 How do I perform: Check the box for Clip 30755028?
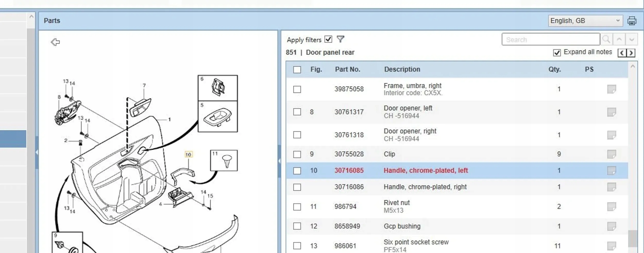[297, 154]
